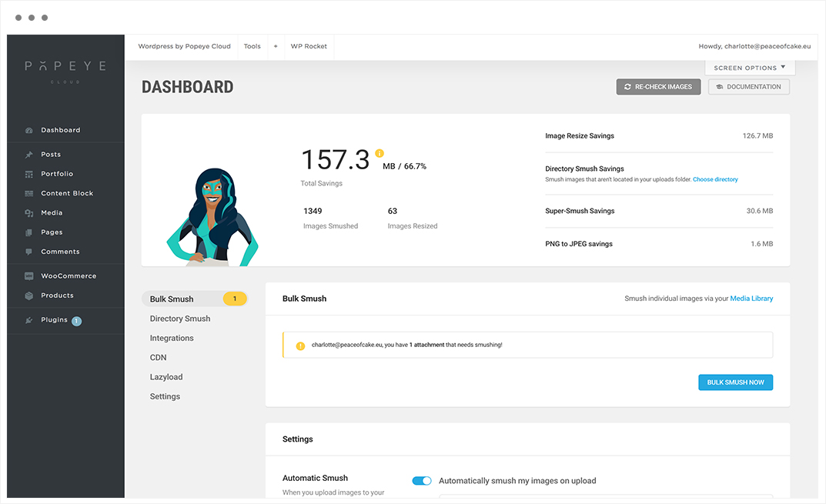Click the Posts pin icon

[29, 155]
